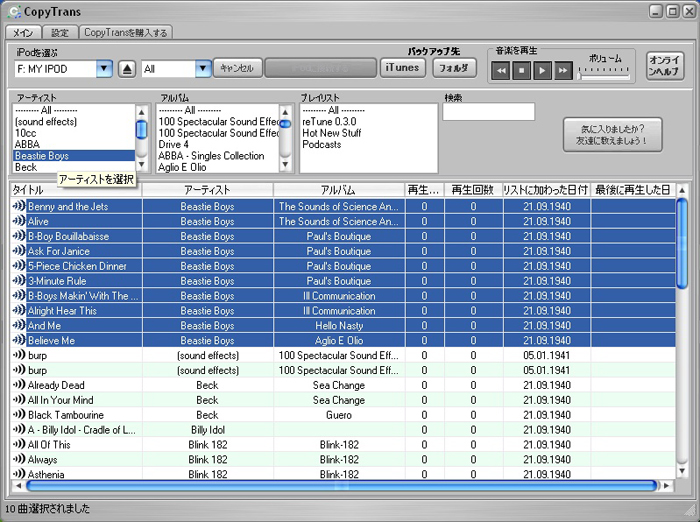Select the A - Billy Idol - Cradle track

(343, 430)
